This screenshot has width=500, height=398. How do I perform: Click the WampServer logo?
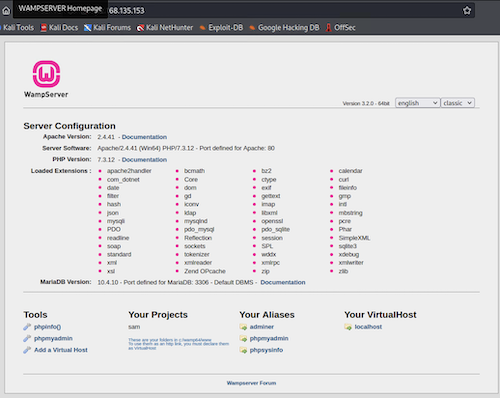46,79
